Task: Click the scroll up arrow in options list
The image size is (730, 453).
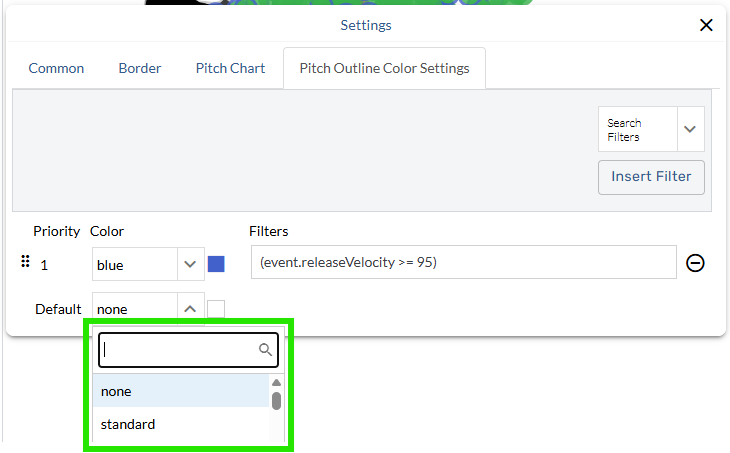Action: [x=277, y=383]
